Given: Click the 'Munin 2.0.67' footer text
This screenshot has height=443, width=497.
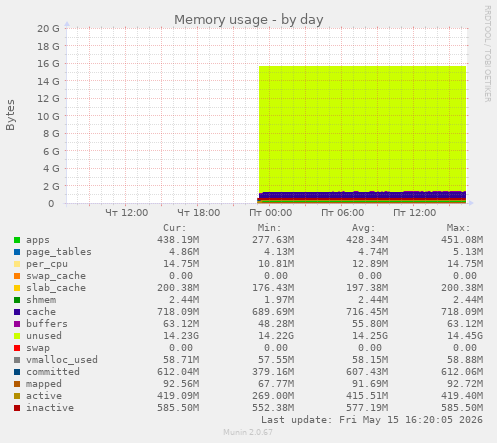Looking at the screenshot, I should 248,432.
